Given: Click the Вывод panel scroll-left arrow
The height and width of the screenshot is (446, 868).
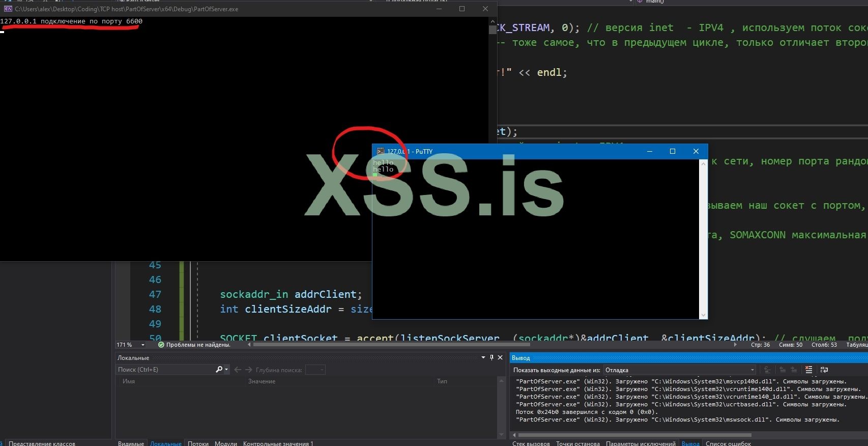Looking at the screenshot, I should [x=514, y=435].
